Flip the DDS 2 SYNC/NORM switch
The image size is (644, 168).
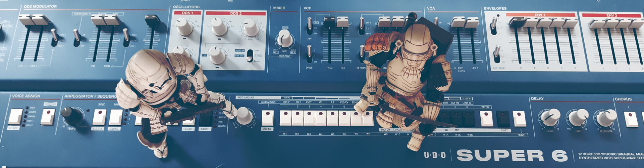(x=250, y=56)
